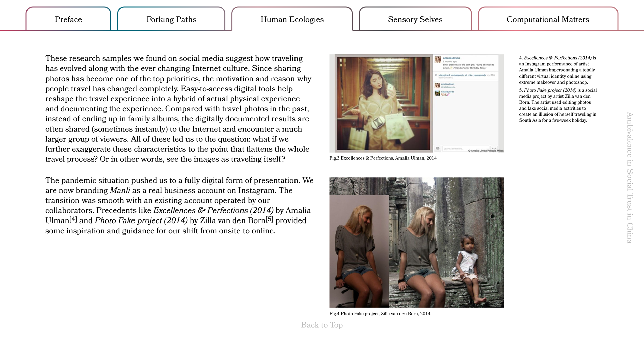Screen dimensions: 644x346
Task: Open the Photo Fake project figure image
Action: pos(417,242)
